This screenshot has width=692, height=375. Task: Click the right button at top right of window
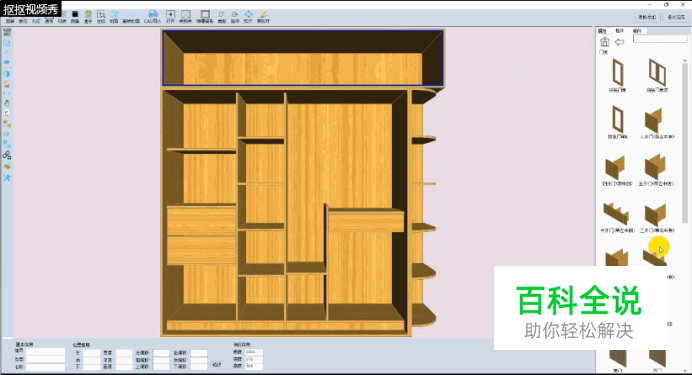point(676,17)
